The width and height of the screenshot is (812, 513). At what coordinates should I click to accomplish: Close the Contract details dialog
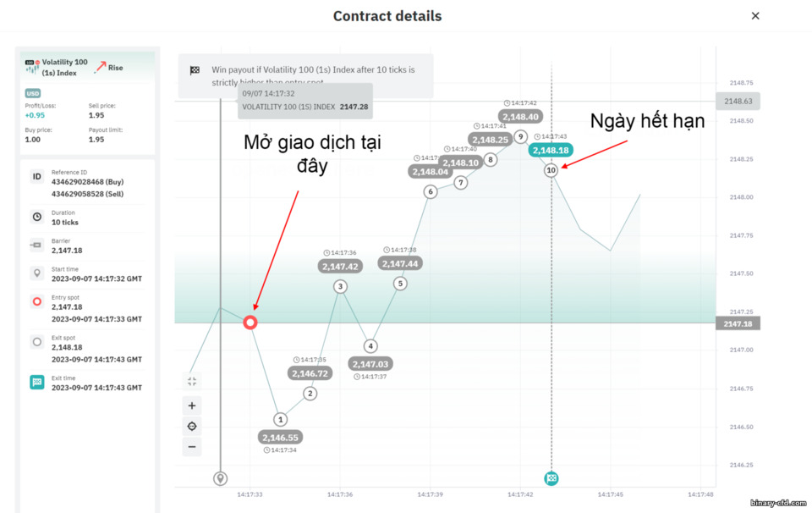pos(755,16)
